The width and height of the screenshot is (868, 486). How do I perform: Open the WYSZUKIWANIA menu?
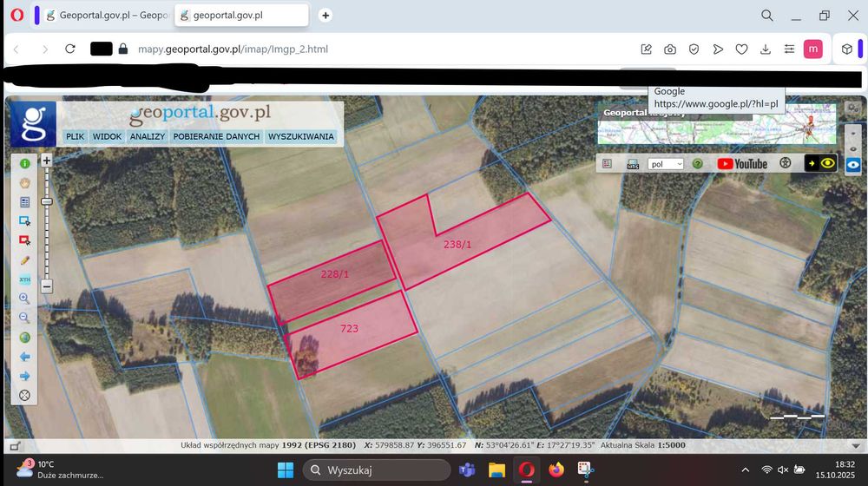pyautogui.click(x=301, y=137)
